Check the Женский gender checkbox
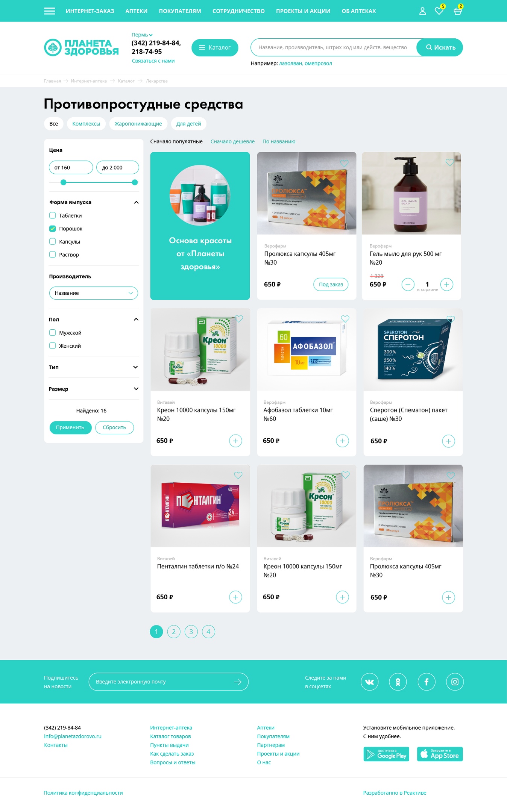507x812 pixels. [x=53, y=345]
